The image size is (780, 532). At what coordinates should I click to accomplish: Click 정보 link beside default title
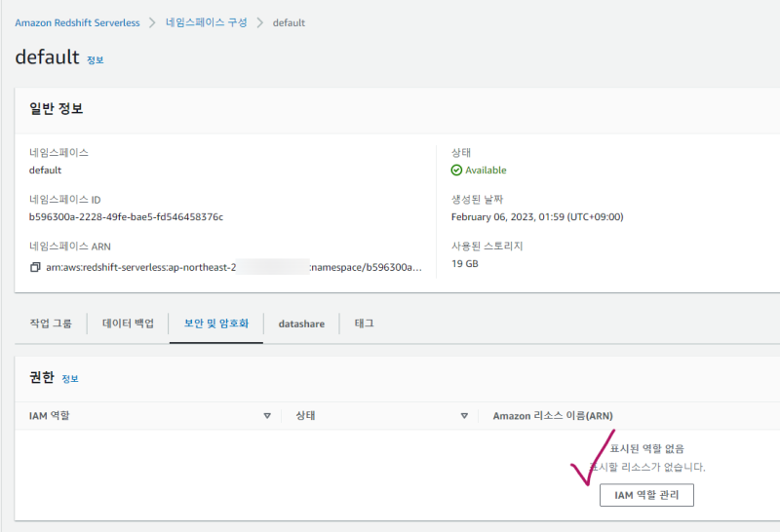tap(96, 60)
